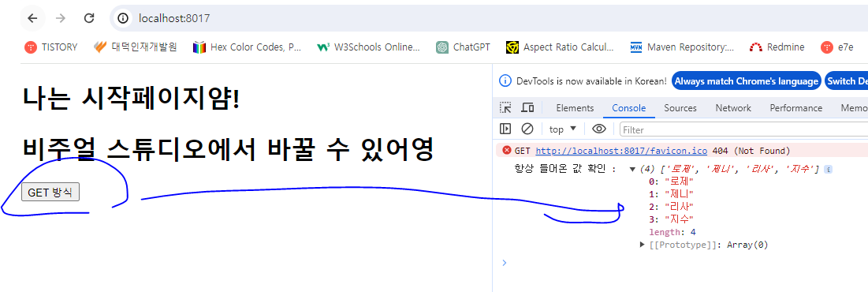
Task: Open the e7e bookmark
Action: point(837,47)
